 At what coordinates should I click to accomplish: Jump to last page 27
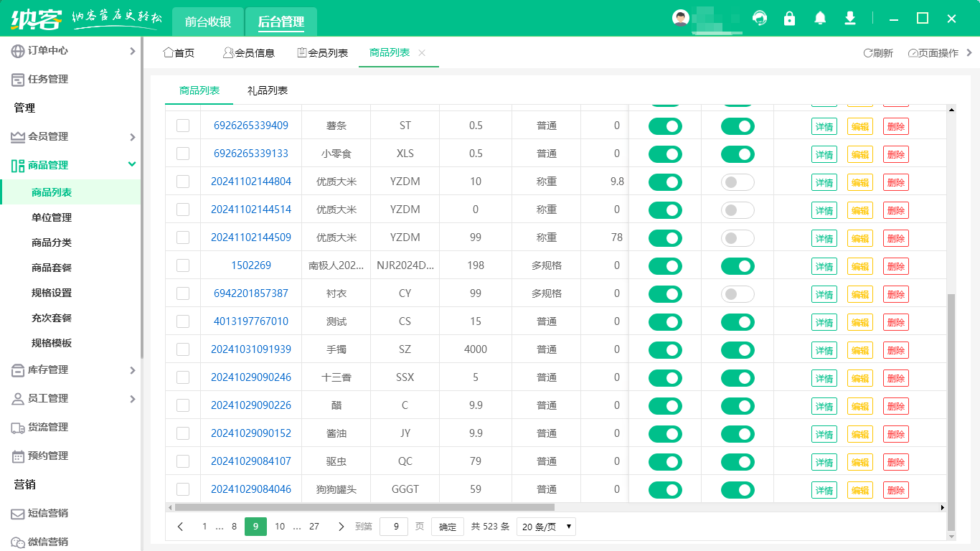point(314,527)
